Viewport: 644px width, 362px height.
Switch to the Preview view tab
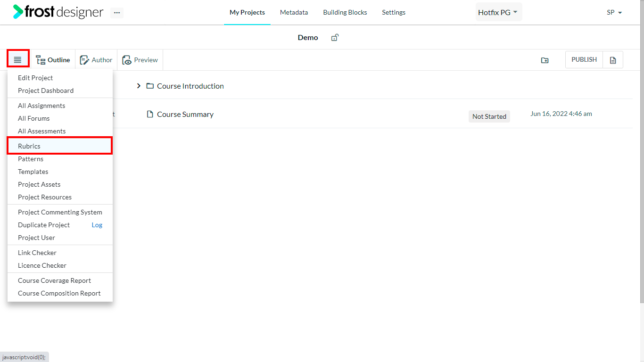(x=140, y=60)
